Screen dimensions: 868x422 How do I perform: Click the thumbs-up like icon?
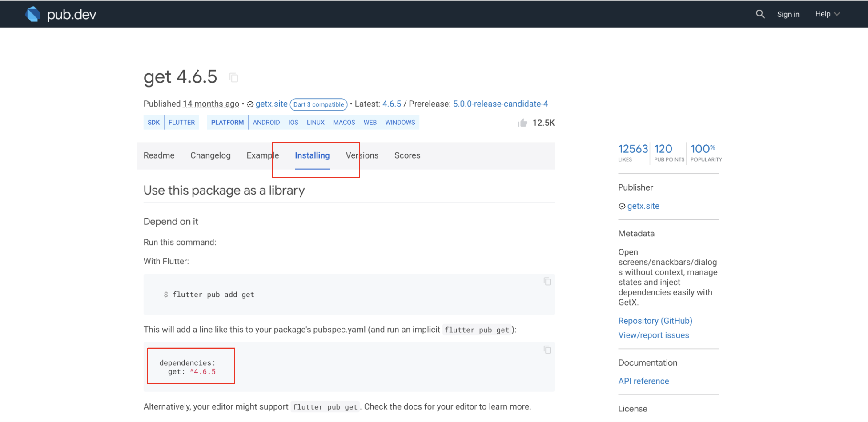click(522, 123)
